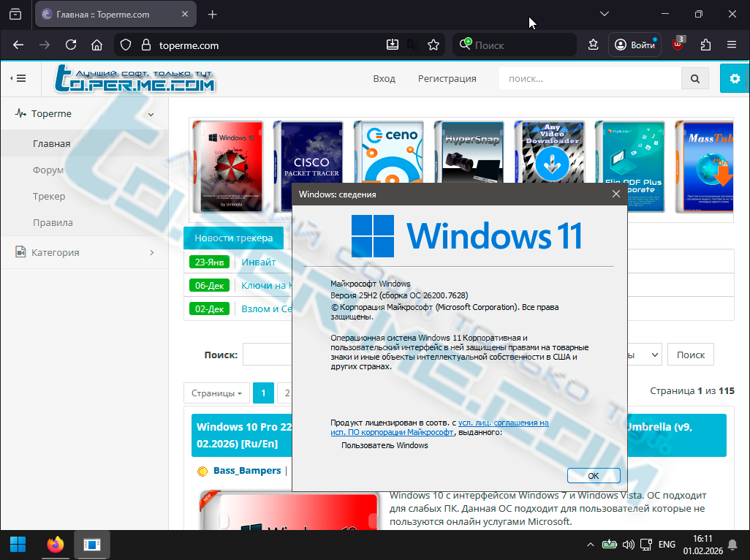Open Windows 10 Pro release title
The image size is (750, 560).
click(244, 435)
